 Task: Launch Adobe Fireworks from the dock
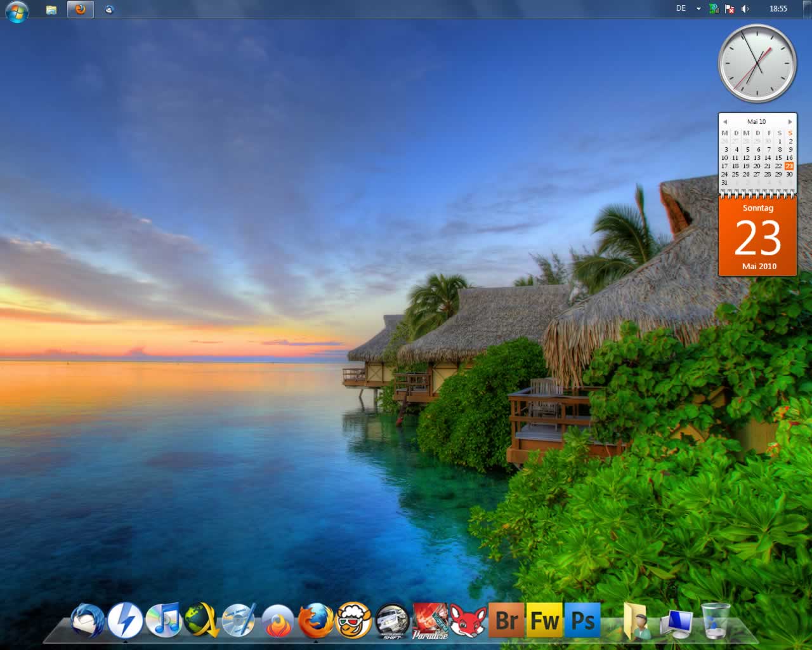pos(544,620)
